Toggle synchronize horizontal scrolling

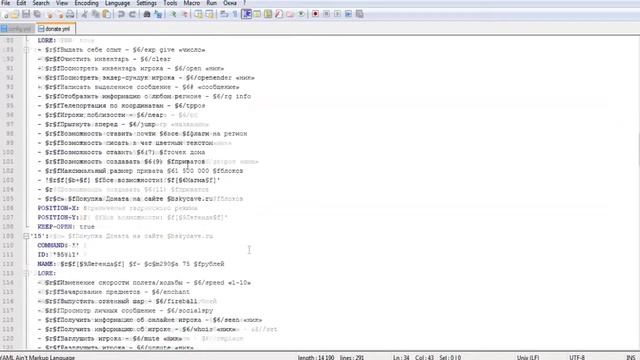pos(209,14)
